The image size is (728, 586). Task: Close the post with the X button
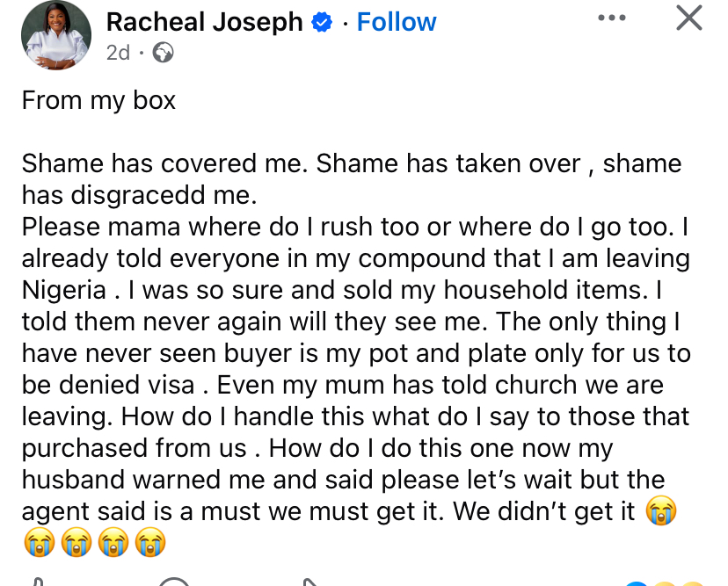pos(689,18)
